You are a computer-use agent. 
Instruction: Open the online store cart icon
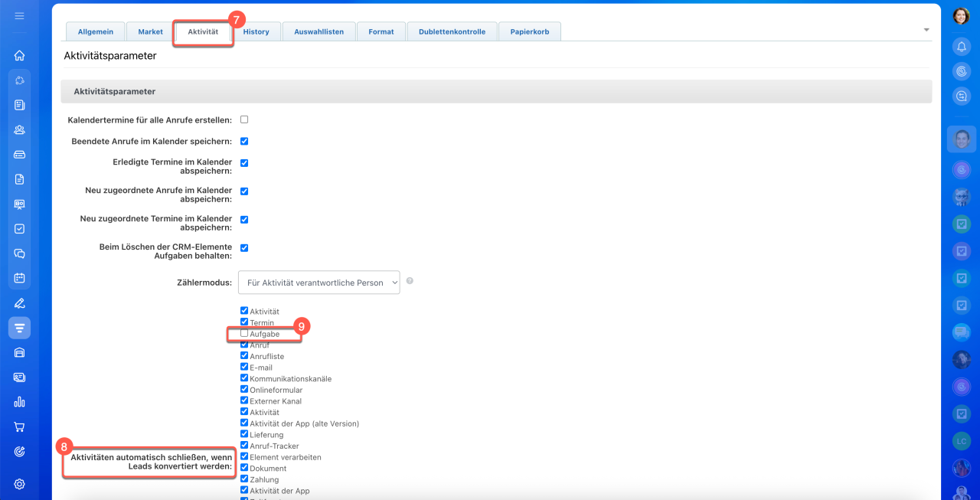click(x=19, y=426)
